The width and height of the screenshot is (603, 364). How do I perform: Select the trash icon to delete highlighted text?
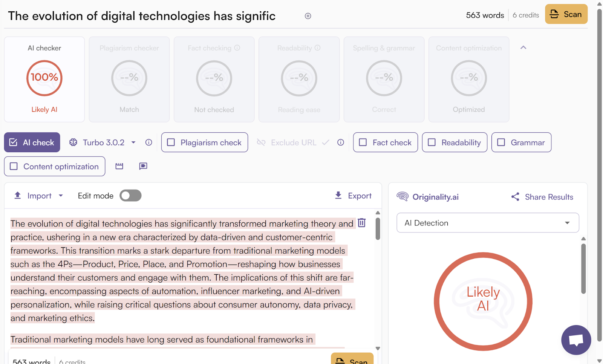pyautogui.click(x=361, y=223)
